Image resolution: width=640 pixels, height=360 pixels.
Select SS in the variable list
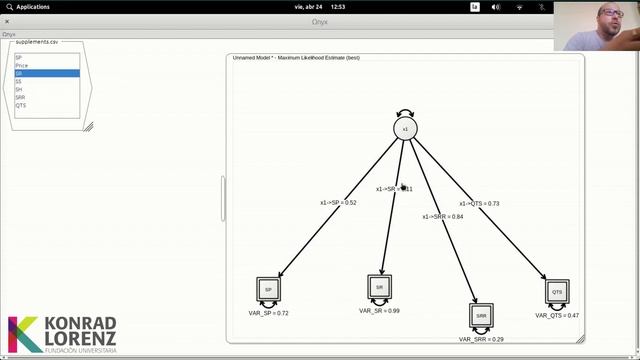tap(47, 81)
